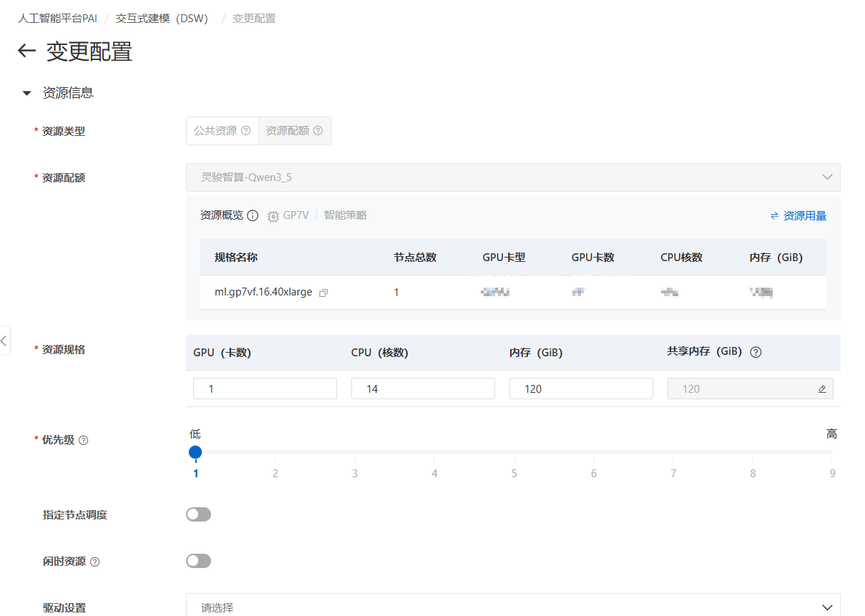Open the 驱动设置 dropdown
This screenshot has width=865, height=616.
(x=513, y=607)
